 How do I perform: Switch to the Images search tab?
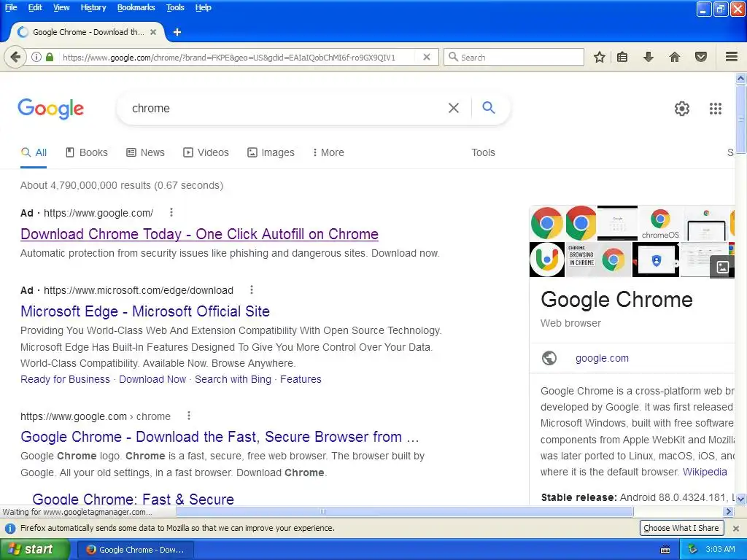(271, 152)
